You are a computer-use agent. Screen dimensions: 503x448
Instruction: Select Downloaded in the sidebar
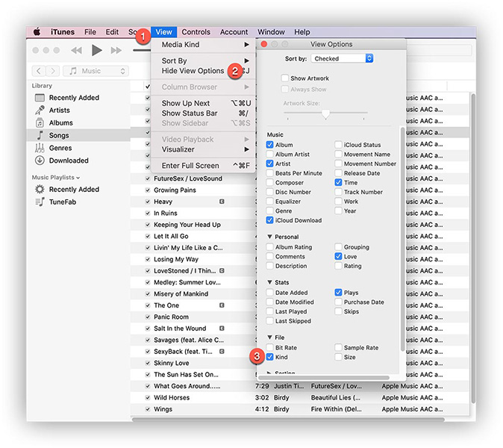point(69,161)
